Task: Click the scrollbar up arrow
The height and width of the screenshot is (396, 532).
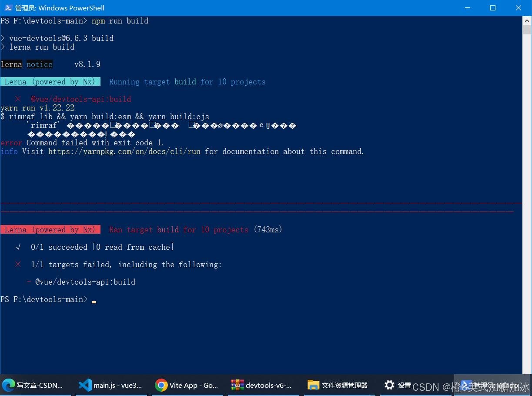Action: click(527, 20)
